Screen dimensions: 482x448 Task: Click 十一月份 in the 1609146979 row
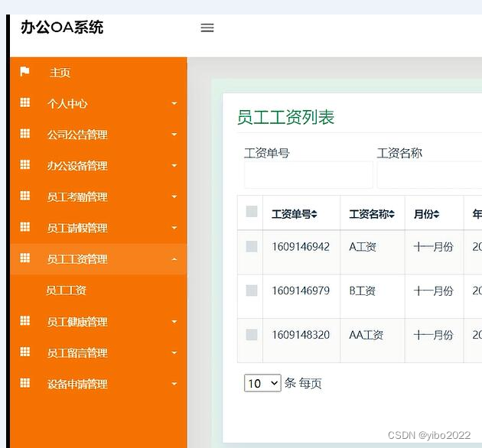pos(434,291)
